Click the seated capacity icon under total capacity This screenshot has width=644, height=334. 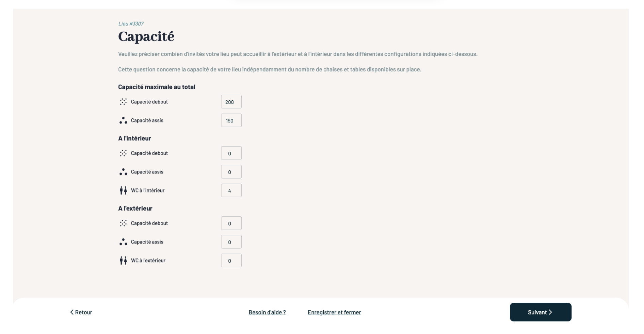(x=123, y=120)
